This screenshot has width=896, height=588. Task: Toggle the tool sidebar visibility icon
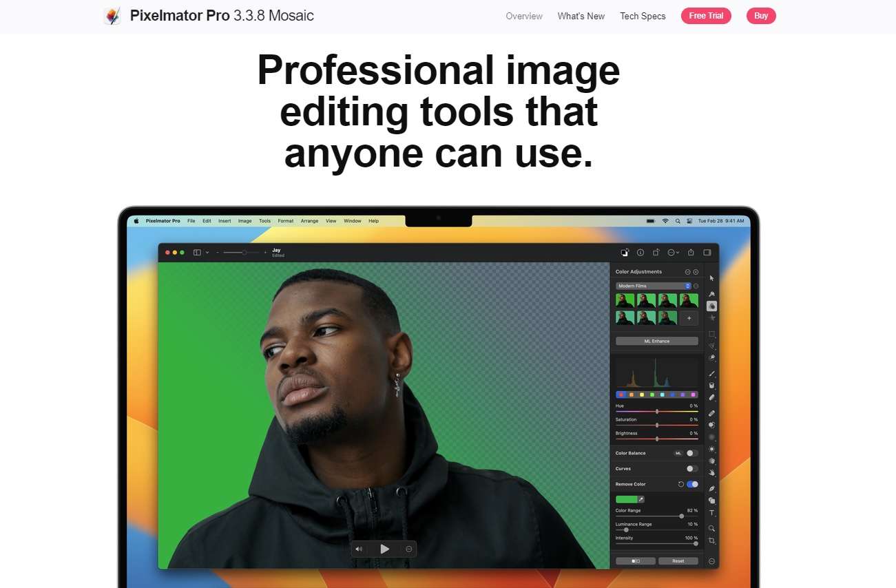click(x=707, y=253)
